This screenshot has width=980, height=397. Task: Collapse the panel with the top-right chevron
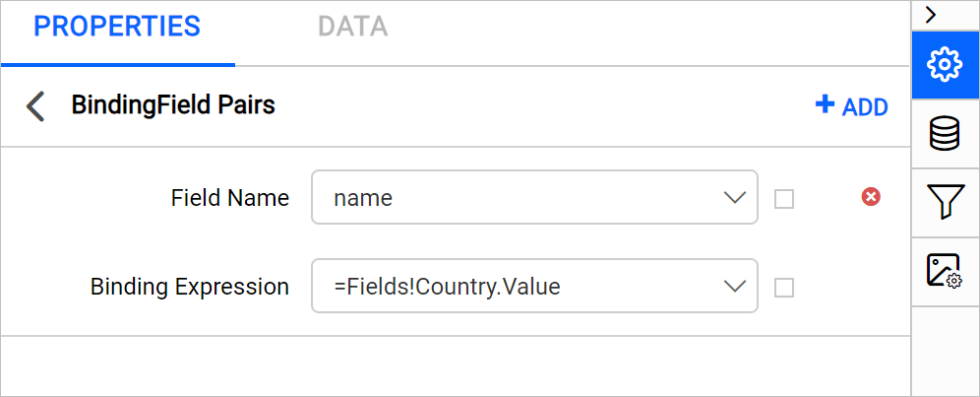(x=931, y=14)
